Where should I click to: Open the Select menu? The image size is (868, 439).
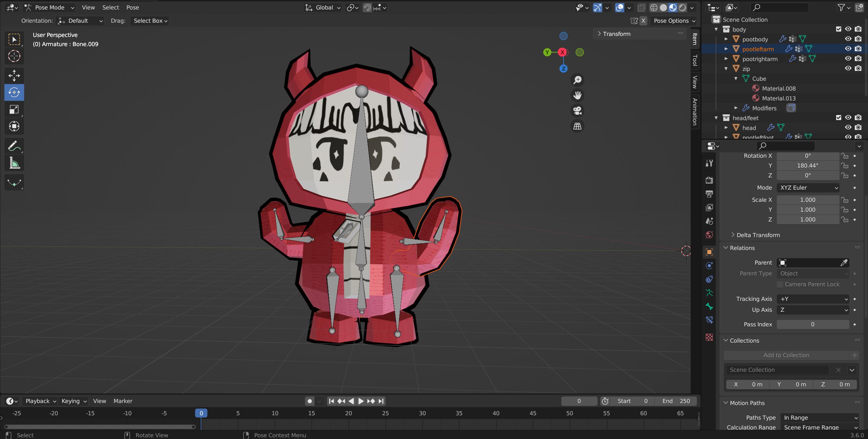(111, 7)
